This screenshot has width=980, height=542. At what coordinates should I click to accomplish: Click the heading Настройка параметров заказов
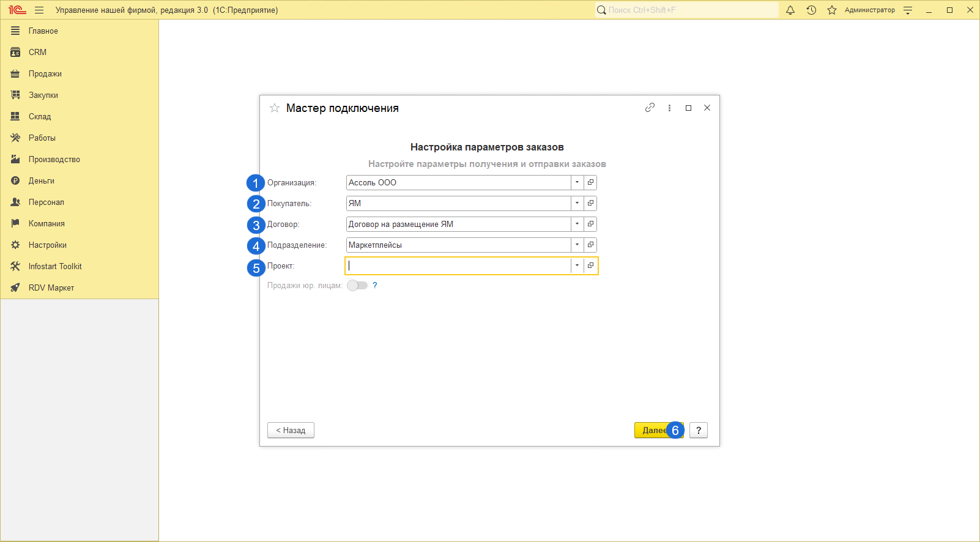point(487,147)
